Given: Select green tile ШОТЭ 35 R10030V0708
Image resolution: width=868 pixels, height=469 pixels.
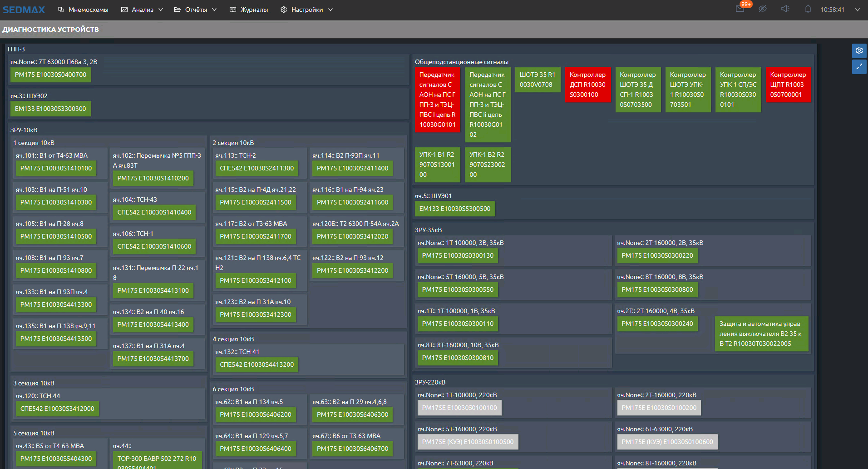Looking at the screenshot, I should [537, 80].
